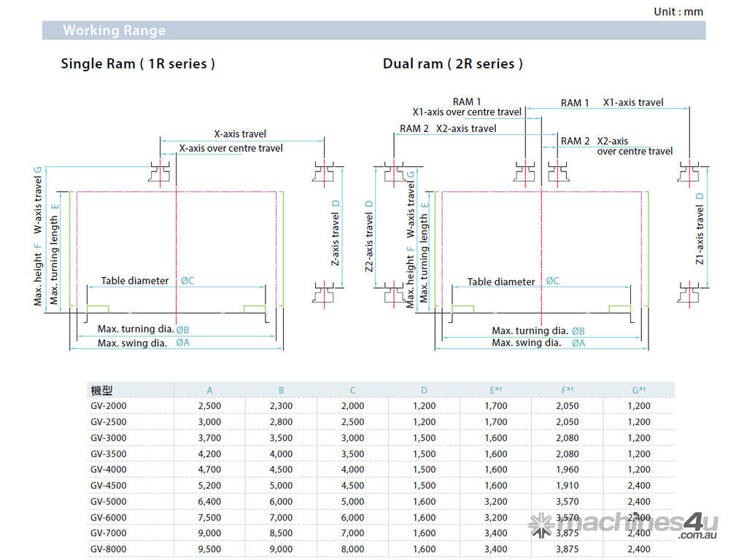Click the Unit : mm label
The width and height of the screenshot is (747, 560).
click(x=678, y=12)
